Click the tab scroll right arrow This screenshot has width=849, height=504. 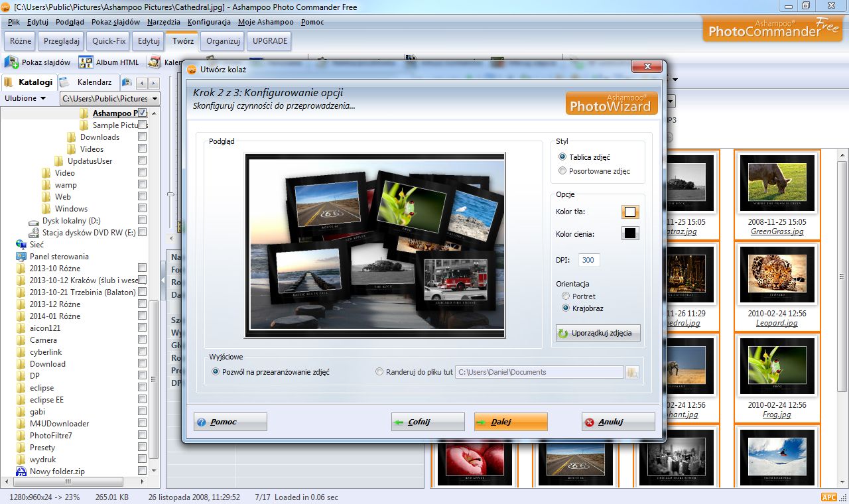tap(153, 83)
